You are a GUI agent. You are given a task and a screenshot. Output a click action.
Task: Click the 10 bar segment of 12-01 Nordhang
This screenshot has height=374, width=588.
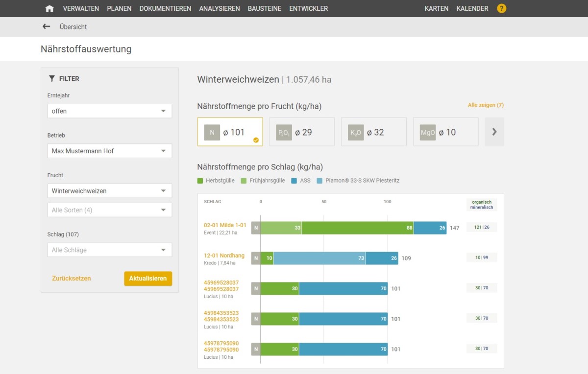(267, 258)
